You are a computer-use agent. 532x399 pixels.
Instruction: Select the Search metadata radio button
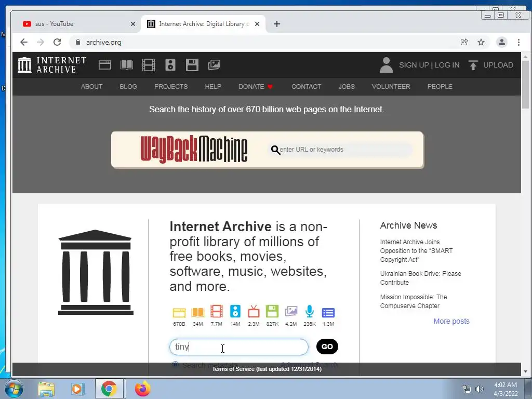[175, 364]
